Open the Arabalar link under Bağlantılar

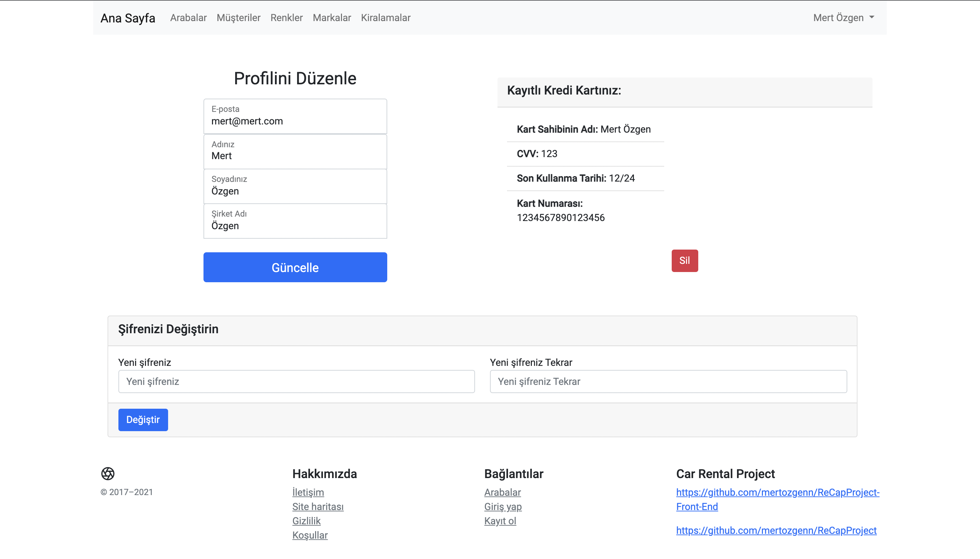[503, 492]
